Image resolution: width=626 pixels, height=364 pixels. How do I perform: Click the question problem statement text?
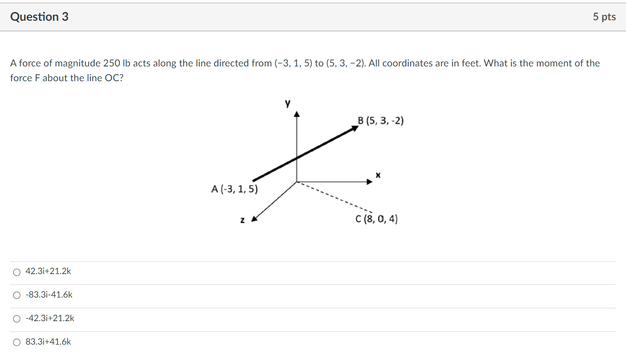click(304, 70)
